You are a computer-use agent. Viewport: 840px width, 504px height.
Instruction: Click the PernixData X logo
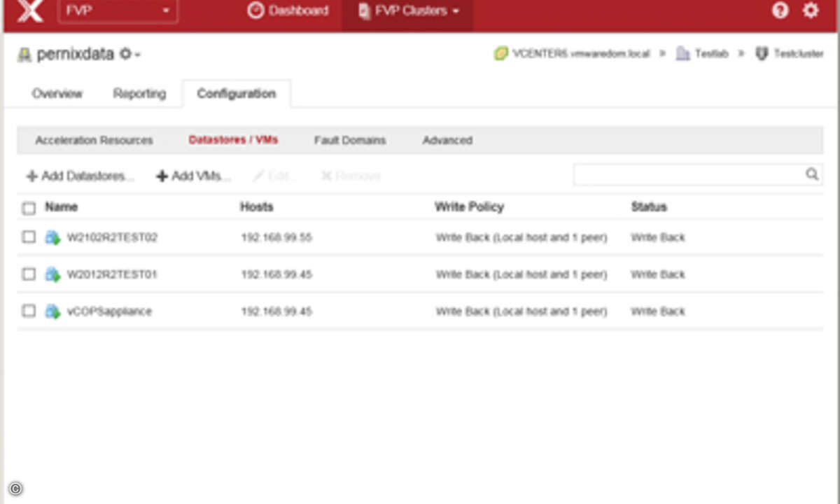(29, 11)
